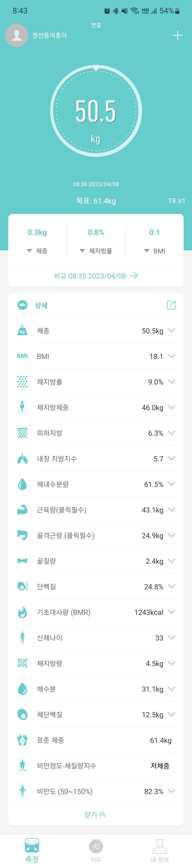Tap the share icon beside 상세
Viewport: 192px width, 868px height.
[171, 305]
